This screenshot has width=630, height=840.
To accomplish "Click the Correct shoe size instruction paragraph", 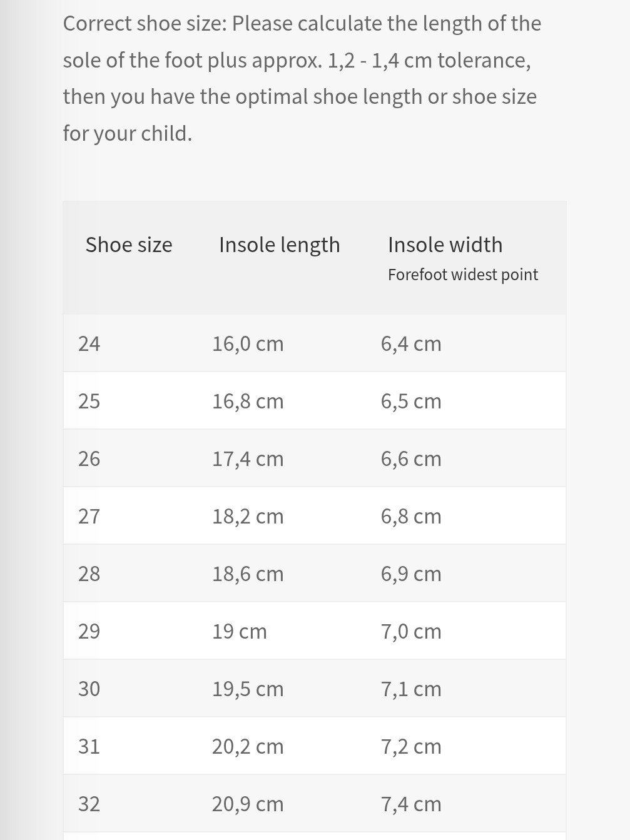I will pos(302,78).
